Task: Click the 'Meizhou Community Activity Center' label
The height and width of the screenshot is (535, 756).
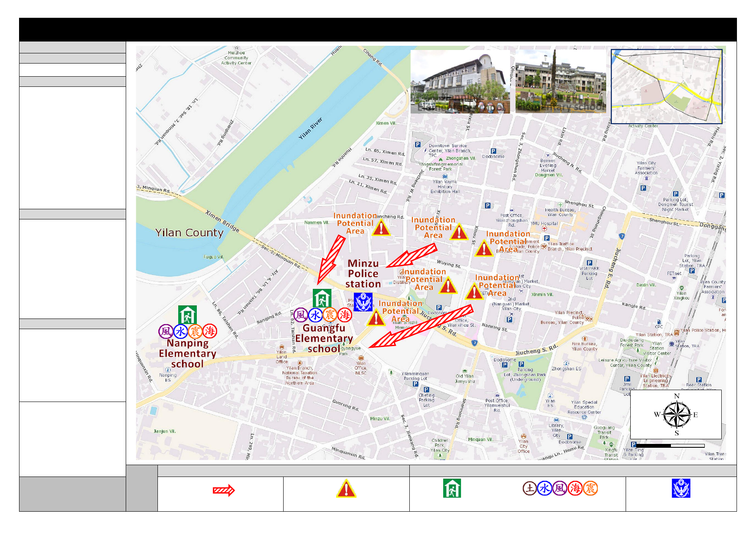Action: tap(236, 58)
